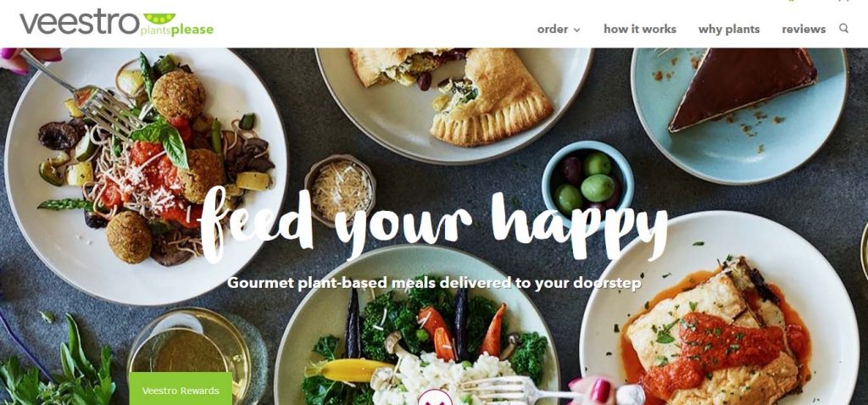Click the small bowl of grated cheese
Screen dimensions: 868x405
tap(341, 189)
